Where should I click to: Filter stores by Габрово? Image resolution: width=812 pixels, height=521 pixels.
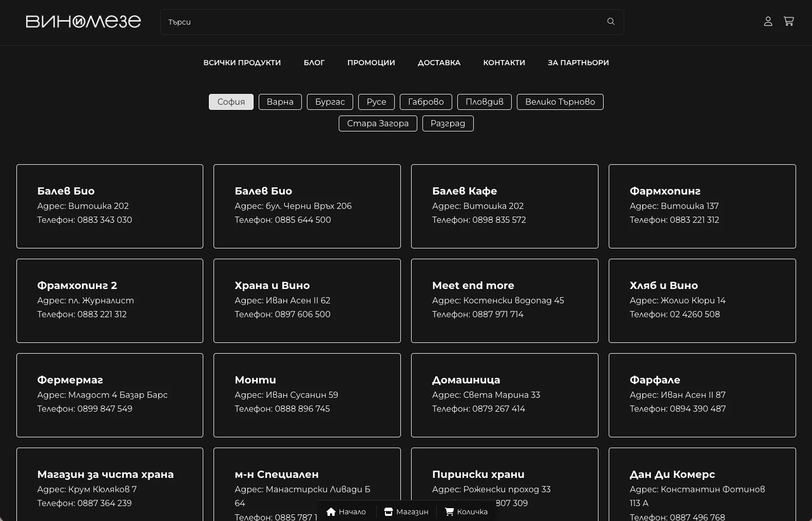pyautogui.click(x=426, y=102)
